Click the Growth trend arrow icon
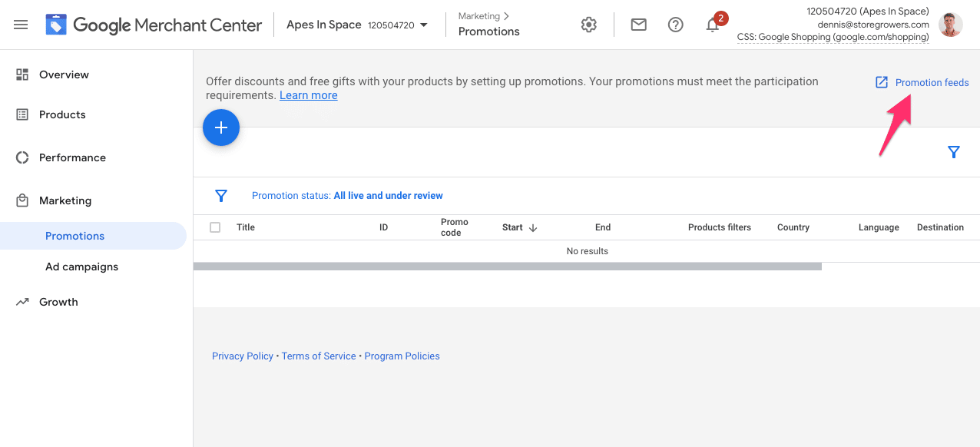This screenshot has width=980, height=447. click(22, 302)
